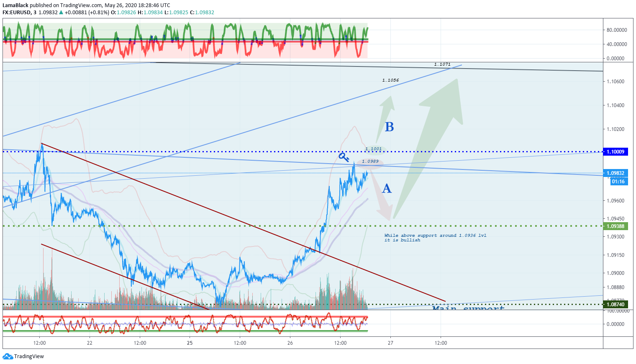The image size is (636, 364).
Task: Click the 1.09600 price axis value
Action: tap(615, 201)
